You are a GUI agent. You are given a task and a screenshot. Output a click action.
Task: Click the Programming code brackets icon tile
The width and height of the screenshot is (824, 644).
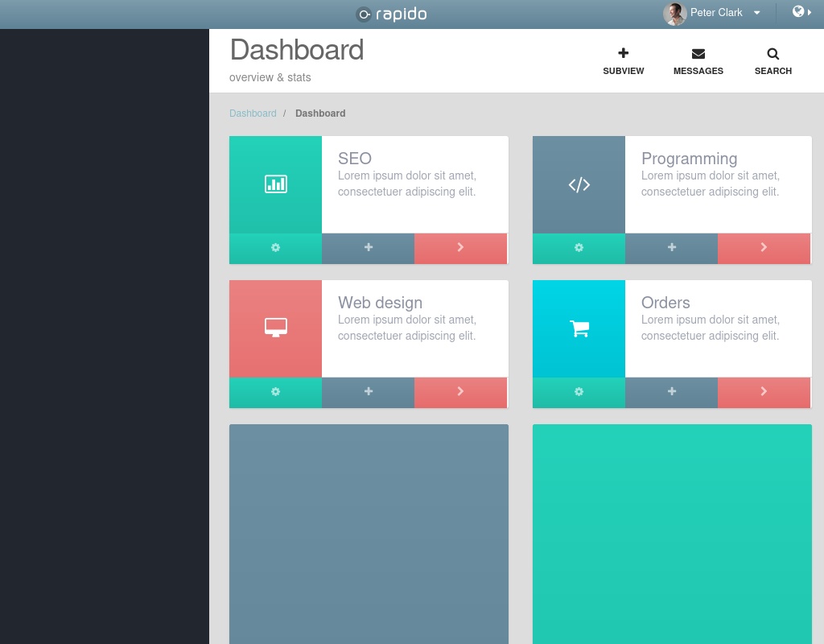pyautogui.click(x=579, y=184)
